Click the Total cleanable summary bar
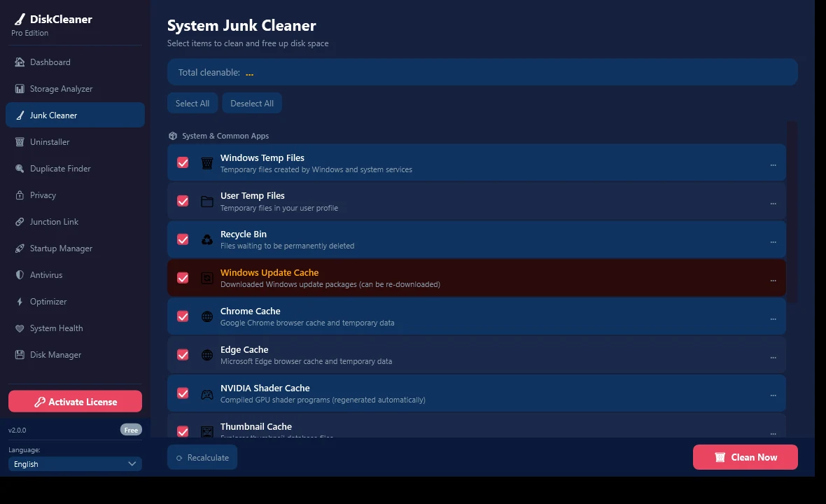The width and height of the screenshot is (826, 504). (482, 72)
